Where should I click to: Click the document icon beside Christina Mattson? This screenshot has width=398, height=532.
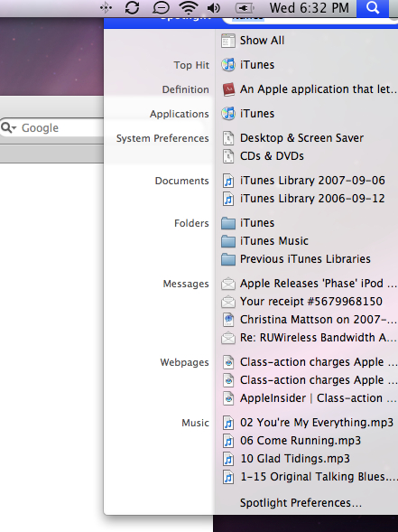click(x=228, y=320)
